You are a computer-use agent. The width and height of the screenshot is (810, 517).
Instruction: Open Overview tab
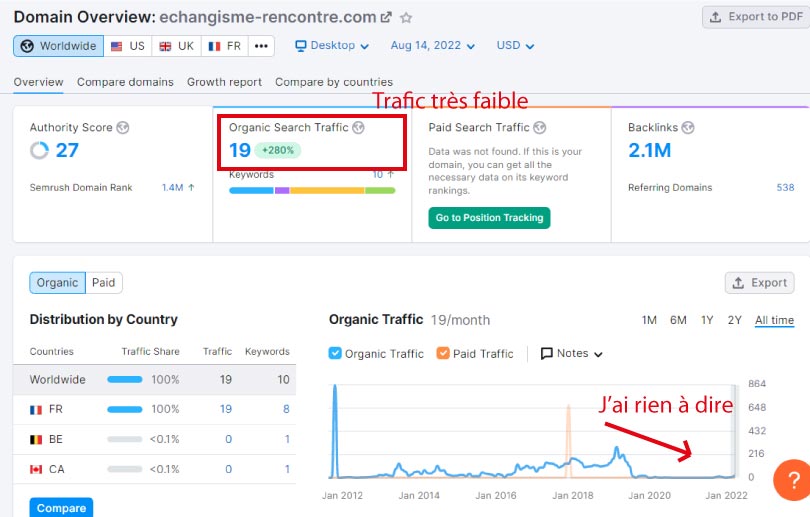(x=38, y=82)
